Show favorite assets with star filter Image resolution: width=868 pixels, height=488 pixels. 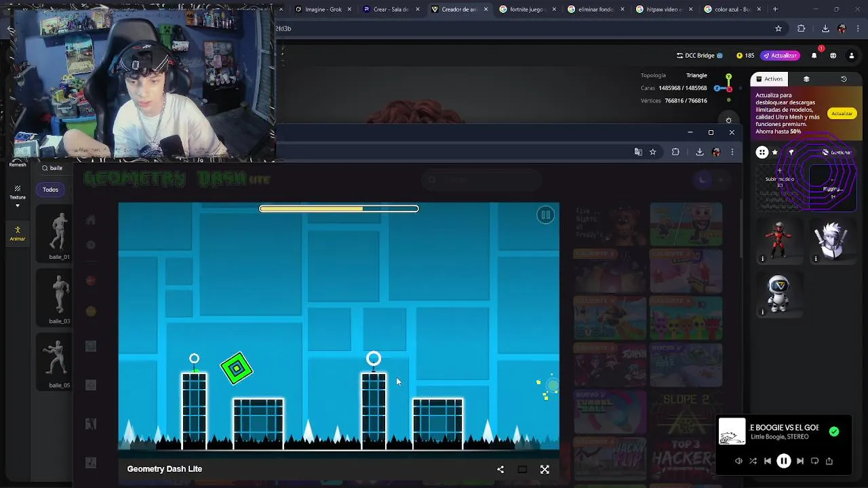[775, 152]
